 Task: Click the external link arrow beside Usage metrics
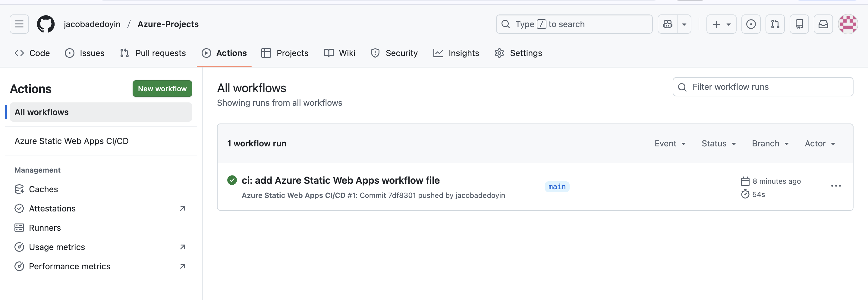point(183,247)
